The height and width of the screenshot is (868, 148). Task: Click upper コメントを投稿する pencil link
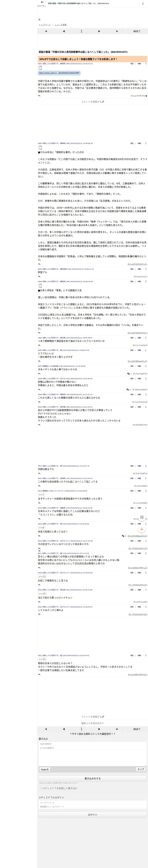pos(92,101)
